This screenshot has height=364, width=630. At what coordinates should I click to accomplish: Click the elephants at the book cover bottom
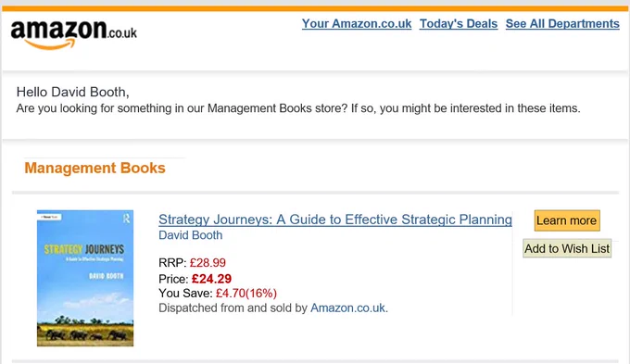[x=85, y=335]
